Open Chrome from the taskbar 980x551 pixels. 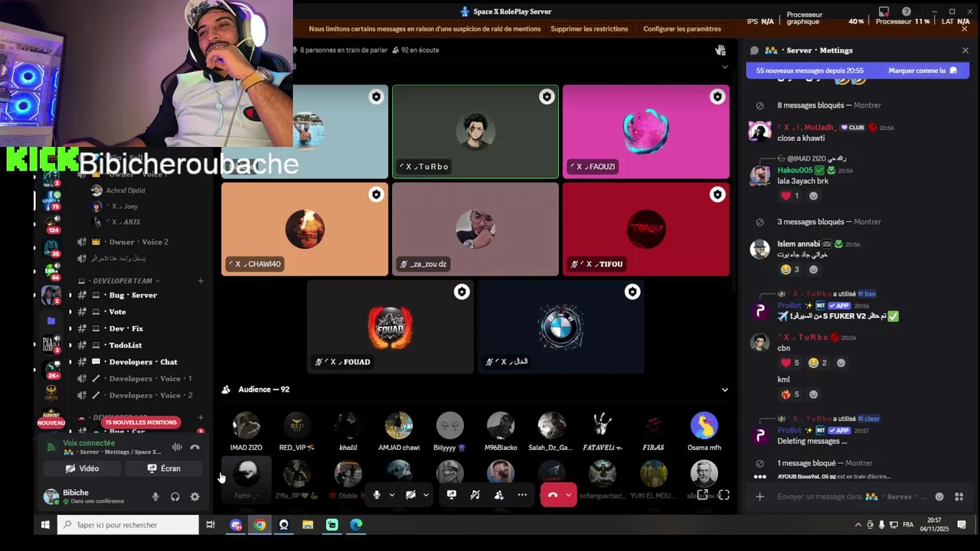coord(260,525)
